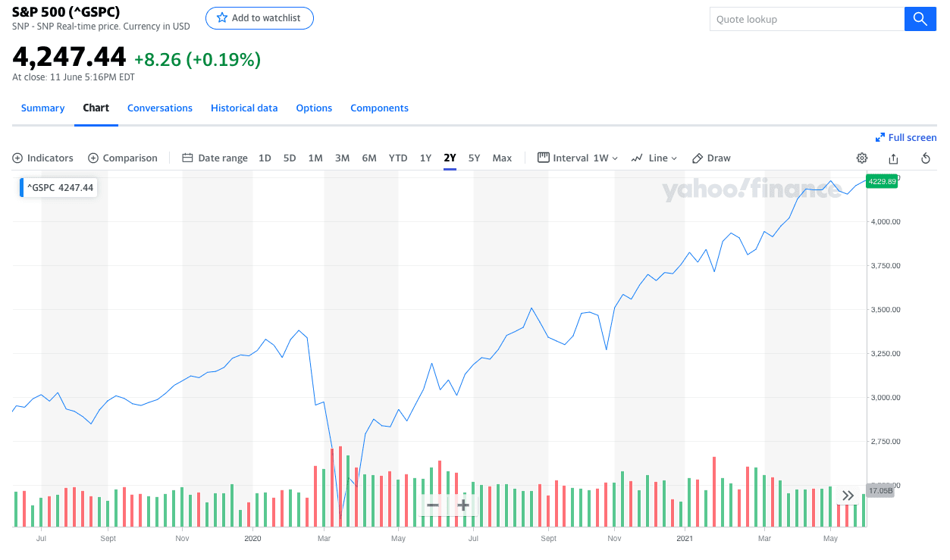This screenshot has height=560, width=950.
Task: Click the ^GSPC blue series color marker
Action: tap(22, 188)
